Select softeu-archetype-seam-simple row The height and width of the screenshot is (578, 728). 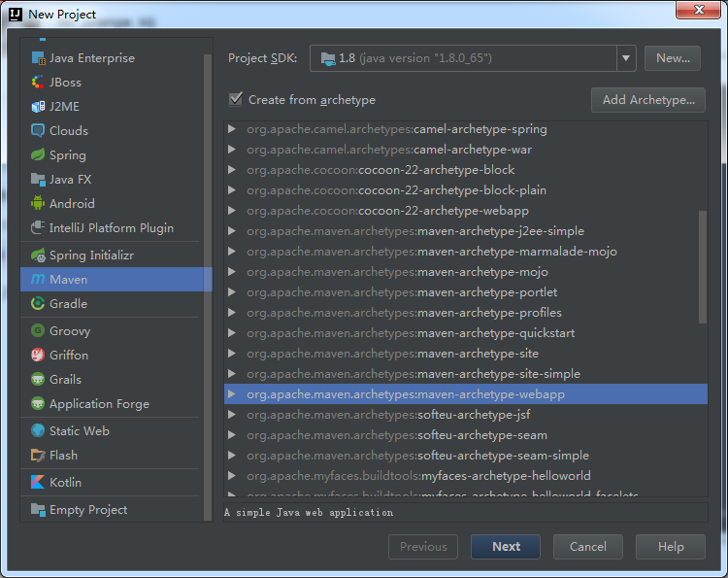pyautogui.click(x=466, y=456)
